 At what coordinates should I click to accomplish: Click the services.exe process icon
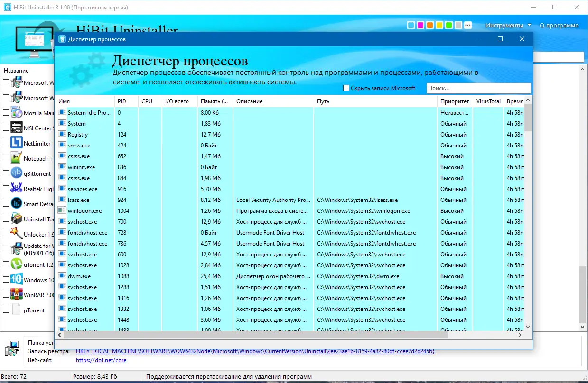point(62,189)
